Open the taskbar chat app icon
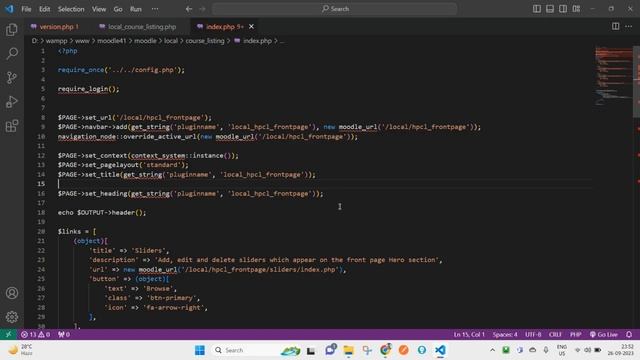 point(330,350)
